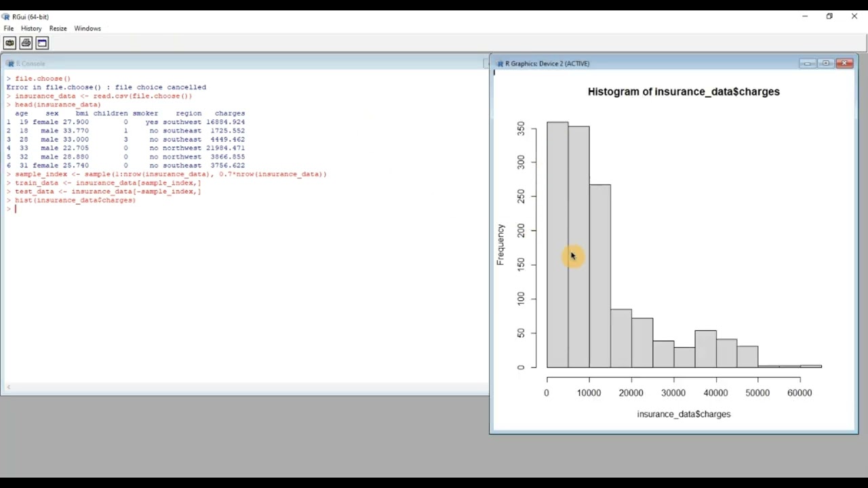Minimize the RGui main window
Screen dimensions: 868x488
tap(805, 16)
